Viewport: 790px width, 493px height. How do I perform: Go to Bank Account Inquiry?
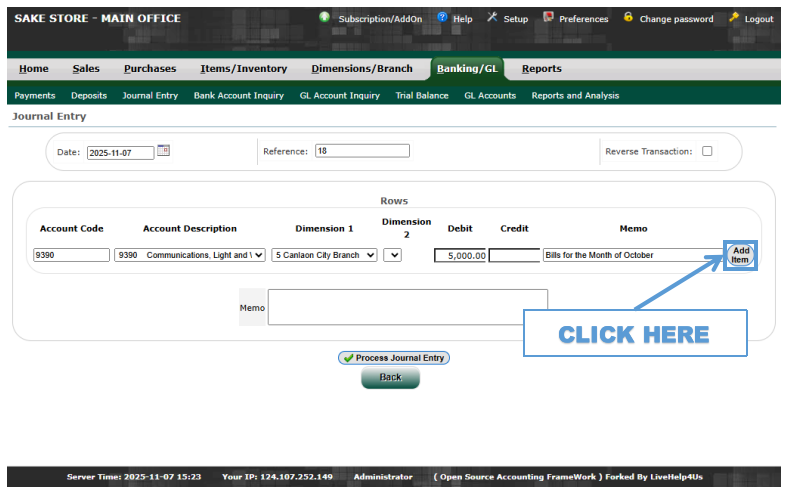pyautogui.click(x=238, y=96)
